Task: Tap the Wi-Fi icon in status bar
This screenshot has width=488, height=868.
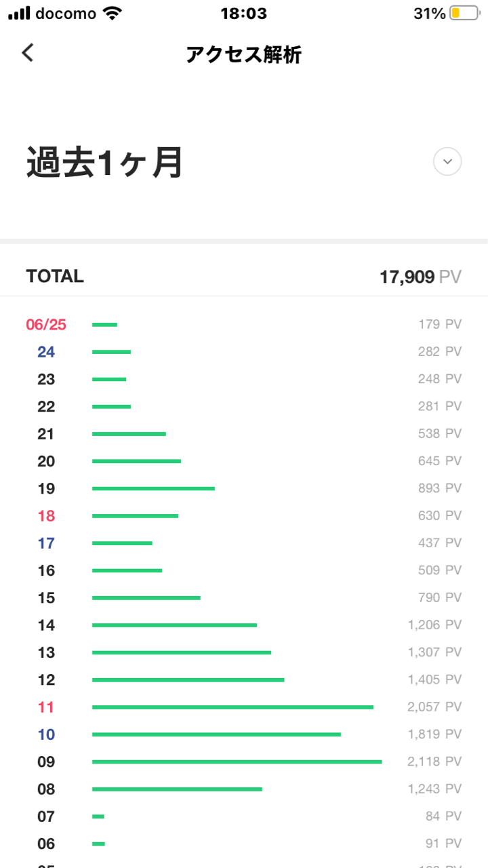Action: point(112,13)
